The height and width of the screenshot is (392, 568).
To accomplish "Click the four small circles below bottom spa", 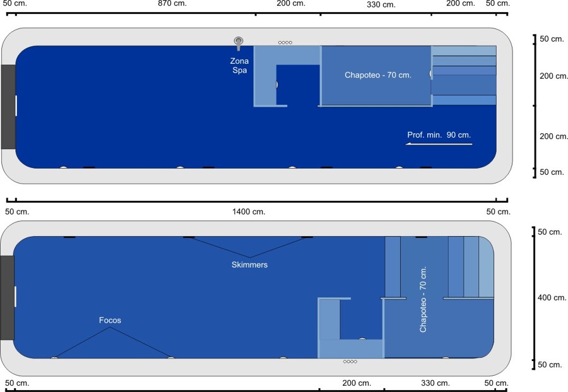I will point(350,362).
